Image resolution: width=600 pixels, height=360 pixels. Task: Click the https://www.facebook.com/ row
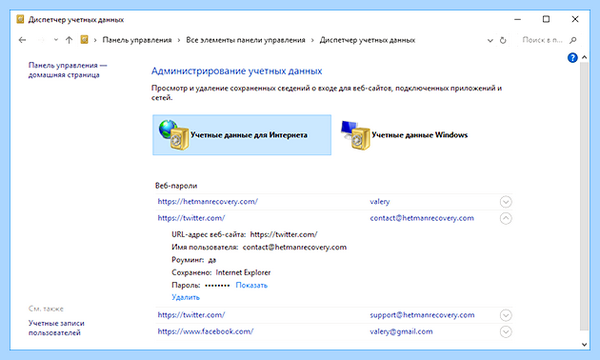click(334, 331)
